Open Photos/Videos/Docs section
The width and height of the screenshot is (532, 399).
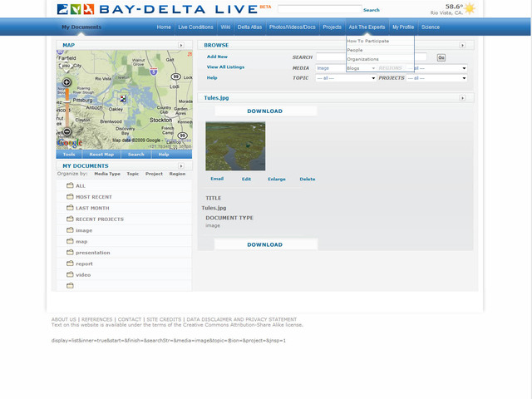coord(292,27)
